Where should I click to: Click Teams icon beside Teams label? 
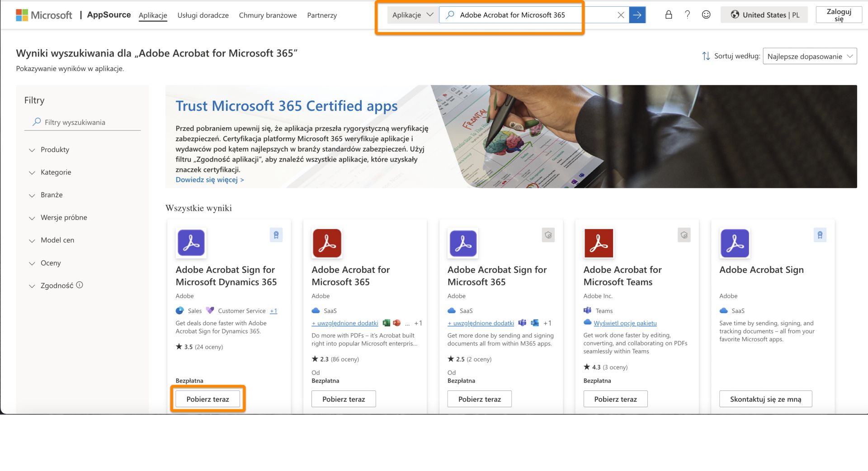coord(587,310)
